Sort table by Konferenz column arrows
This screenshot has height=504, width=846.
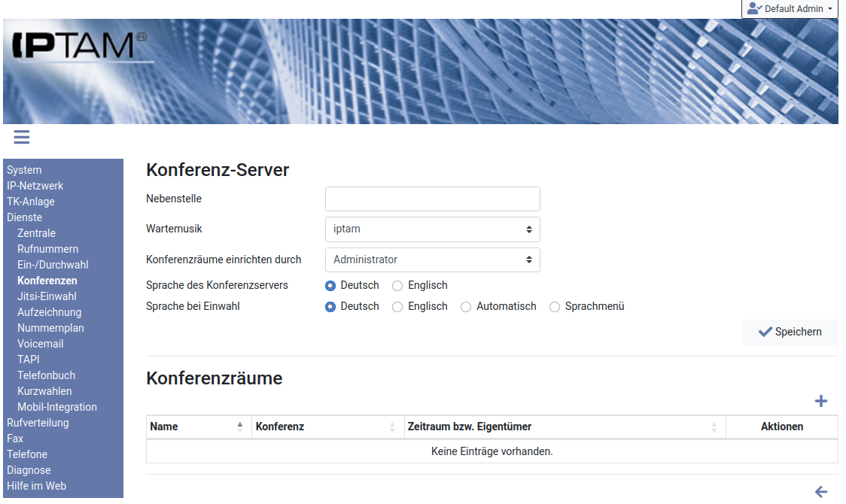392,427
